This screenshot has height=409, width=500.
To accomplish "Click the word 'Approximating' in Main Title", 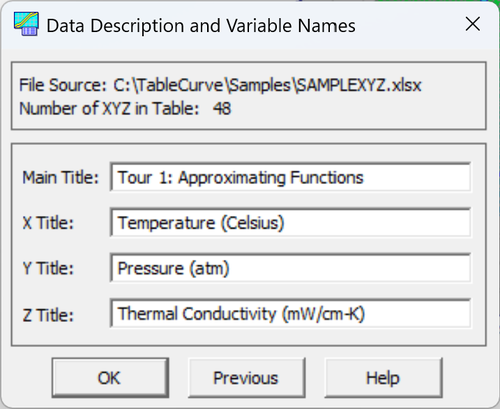I will (232, 178).
